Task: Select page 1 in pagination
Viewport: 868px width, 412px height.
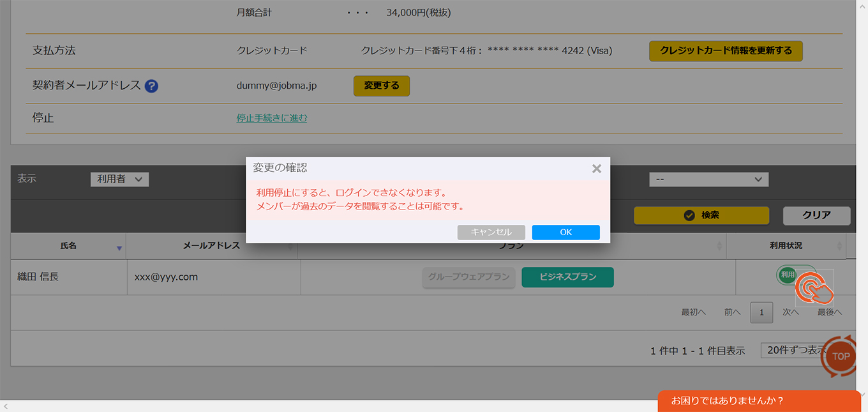Action: pyautogui.click(x=761, y=312)
